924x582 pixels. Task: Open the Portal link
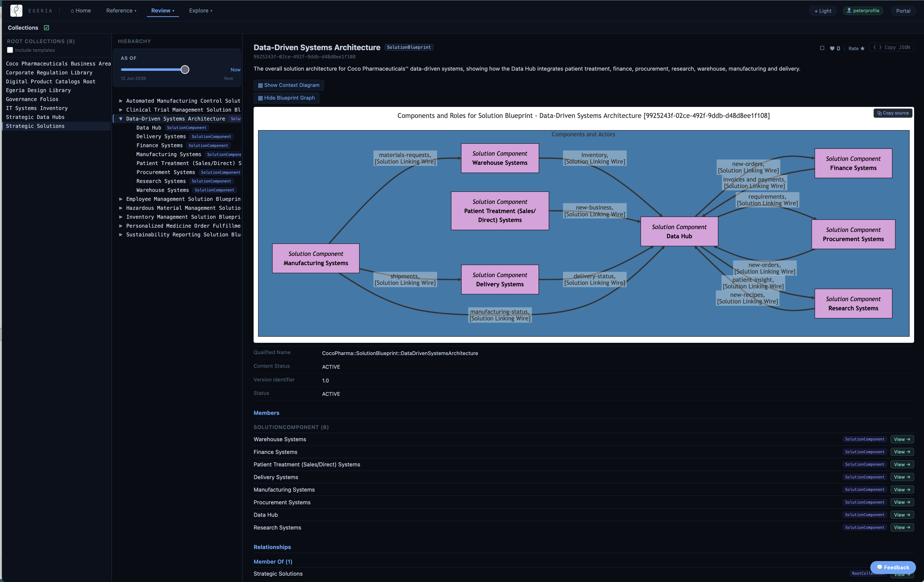pos(903,11)
